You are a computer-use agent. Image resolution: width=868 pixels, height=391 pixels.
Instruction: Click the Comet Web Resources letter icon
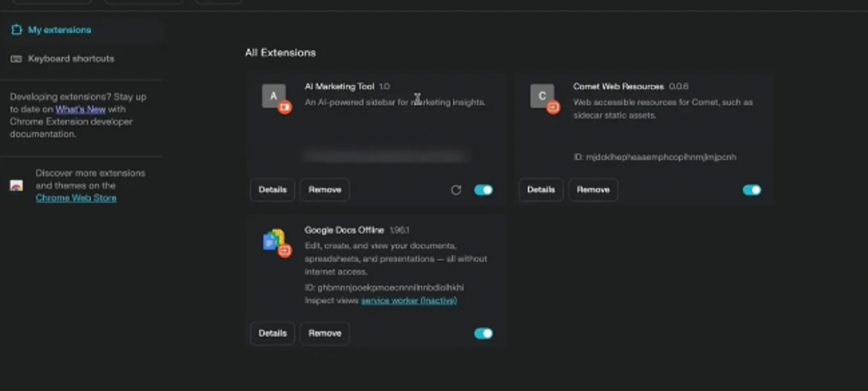click(x=542, y=96)
